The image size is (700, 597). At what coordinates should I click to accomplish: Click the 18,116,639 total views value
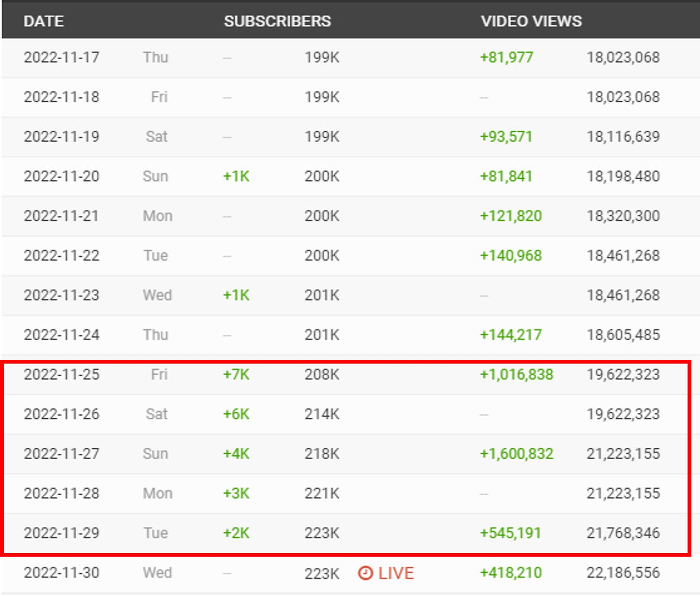tap(623, 137)
